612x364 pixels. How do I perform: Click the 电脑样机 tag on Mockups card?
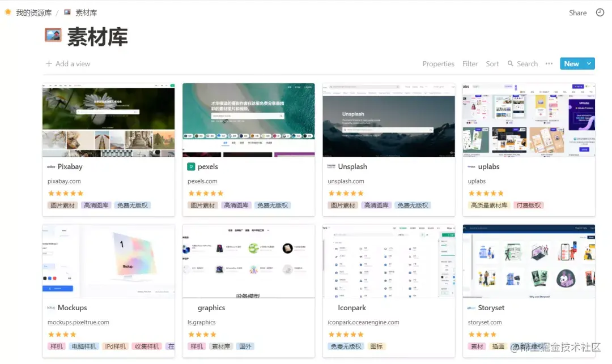click(84, 346)
